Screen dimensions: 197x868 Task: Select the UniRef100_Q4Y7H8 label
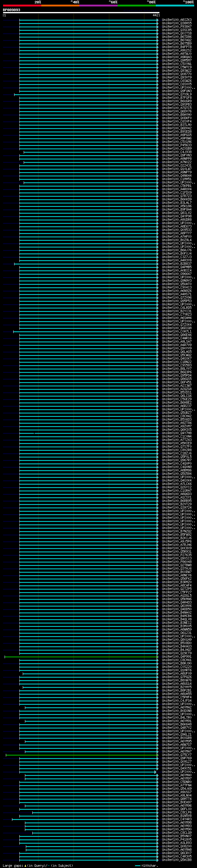177,433
